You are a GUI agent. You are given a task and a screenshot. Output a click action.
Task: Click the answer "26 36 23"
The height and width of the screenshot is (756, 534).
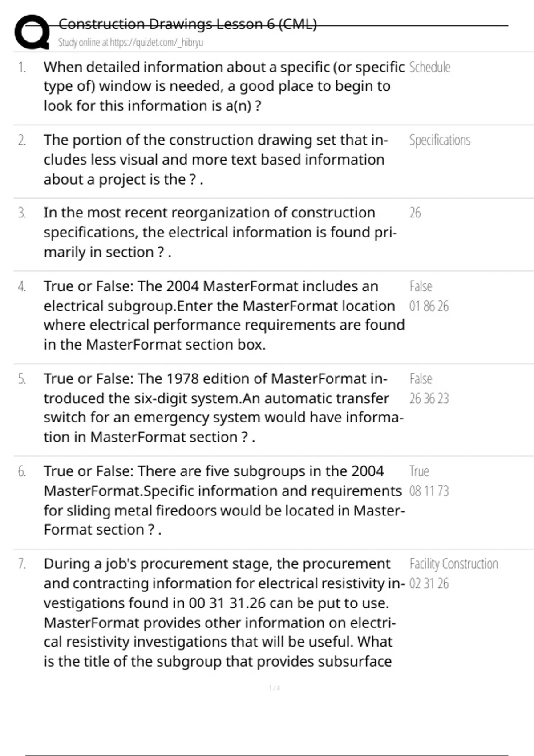pos(429,398)
